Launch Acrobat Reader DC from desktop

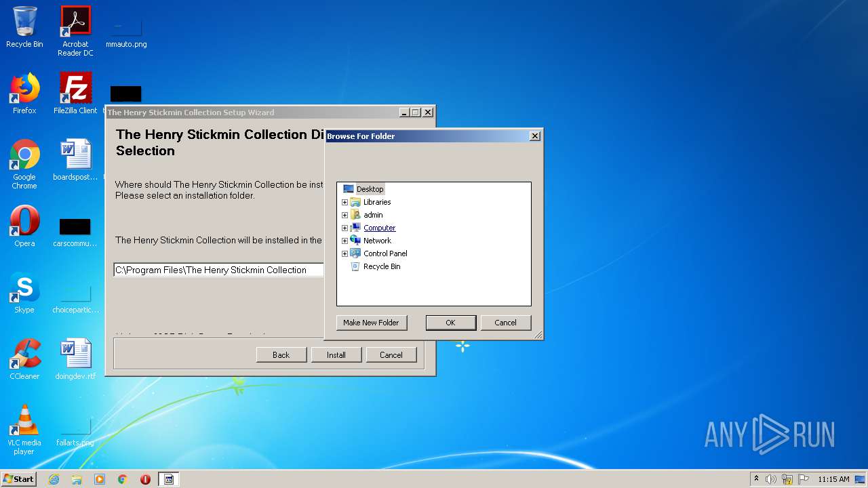coord(75,31)
